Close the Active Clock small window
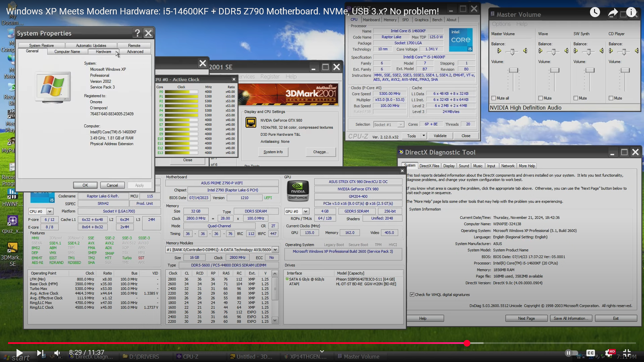 point(234,79)
